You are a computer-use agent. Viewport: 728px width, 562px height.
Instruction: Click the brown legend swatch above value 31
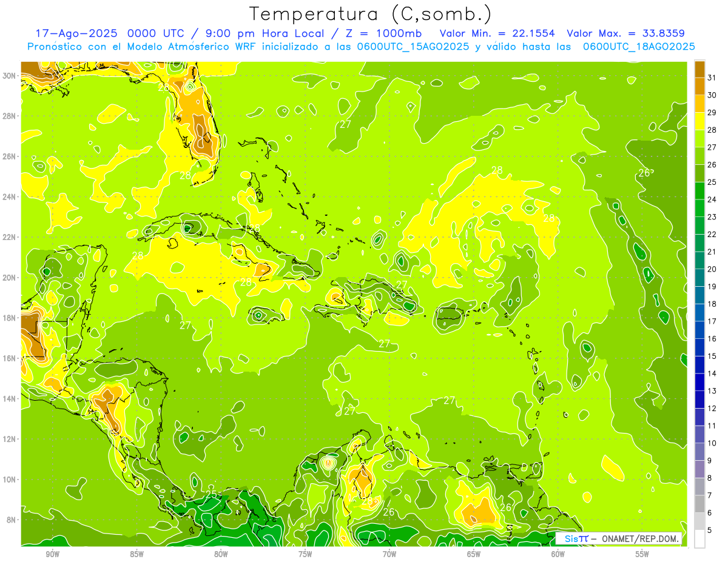699,69
